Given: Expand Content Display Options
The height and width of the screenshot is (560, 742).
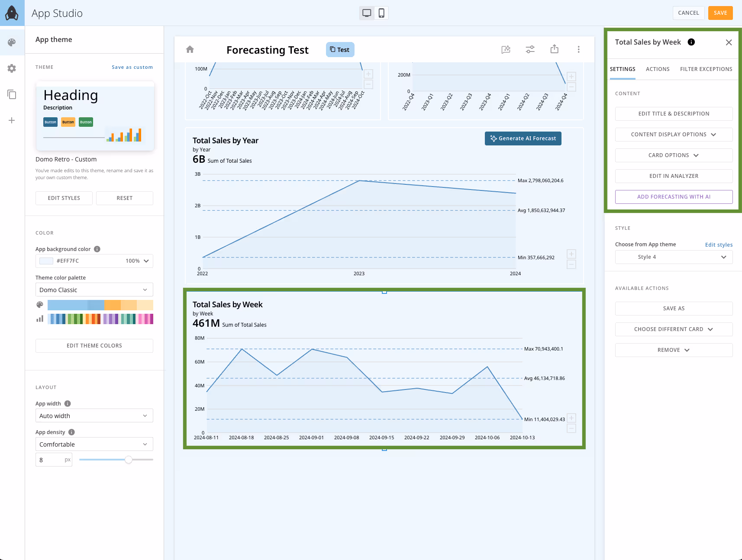Looking at the screenshot, I should (x=674, y=135).
